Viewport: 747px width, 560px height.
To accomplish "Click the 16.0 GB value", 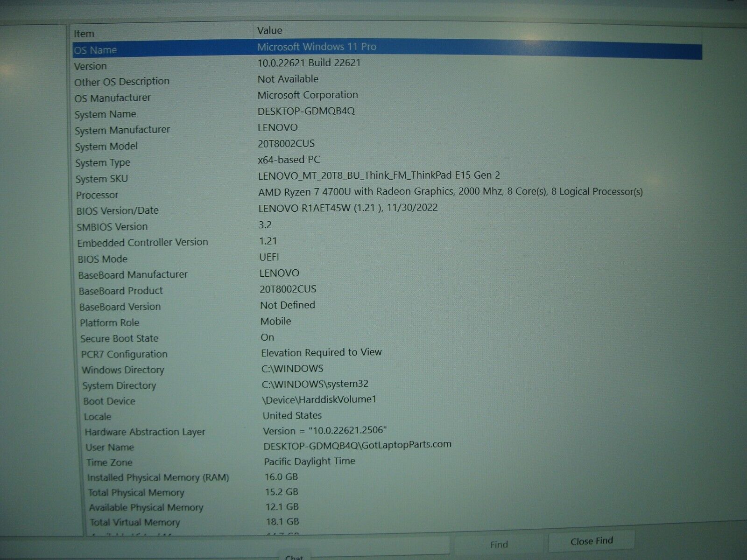I will [281, 477].
